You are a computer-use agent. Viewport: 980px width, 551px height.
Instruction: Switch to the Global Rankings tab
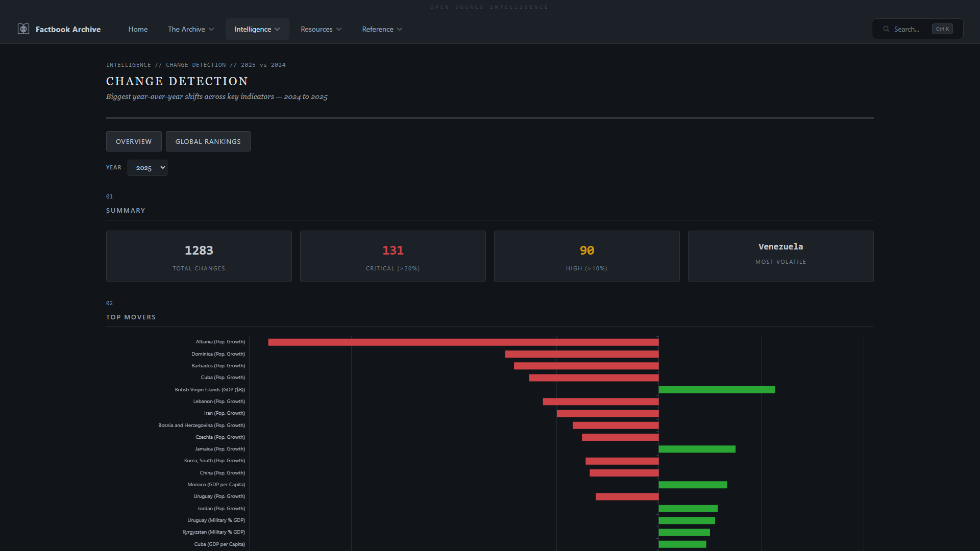click(208, 141)
